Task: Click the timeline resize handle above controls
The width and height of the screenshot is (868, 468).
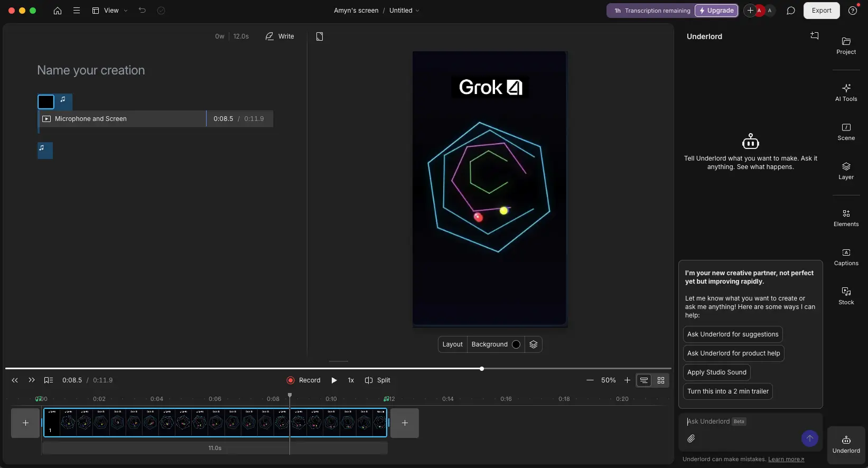Action: pyautogui.click(x=339, y=361)
